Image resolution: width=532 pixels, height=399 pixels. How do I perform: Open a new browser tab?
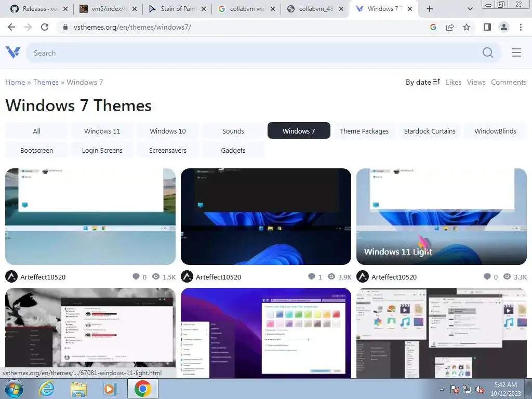click(430, 9)
